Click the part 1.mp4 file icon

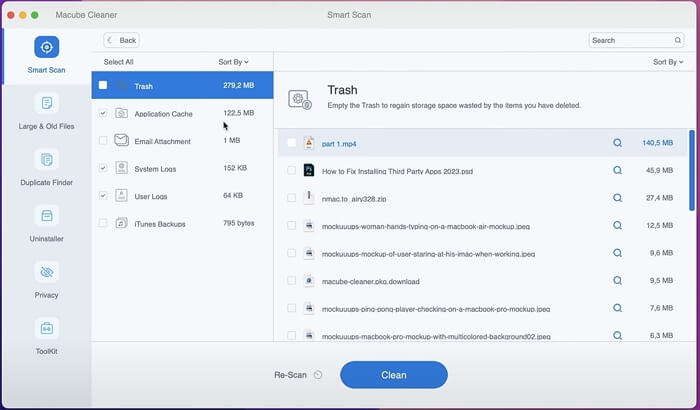pyautogui.click(x=309, y=142)
